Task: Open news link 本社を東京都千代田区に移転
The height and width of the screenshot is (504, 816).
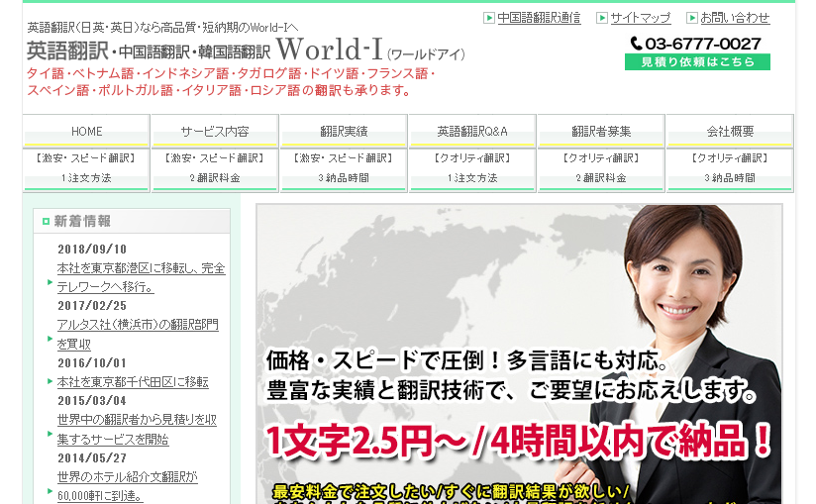Action: [x=133, y=382]
